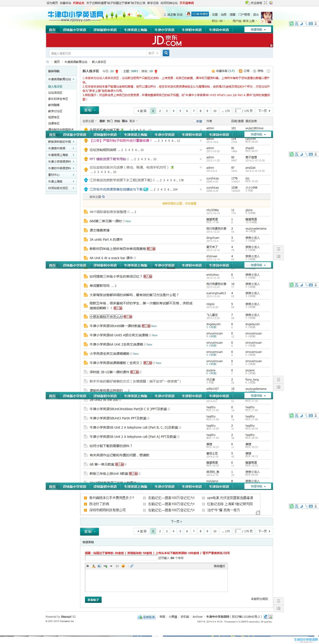Screen dimensions: 319x644
Task: Open 视频专区 in the sidebar
Action: pos(54,117)
